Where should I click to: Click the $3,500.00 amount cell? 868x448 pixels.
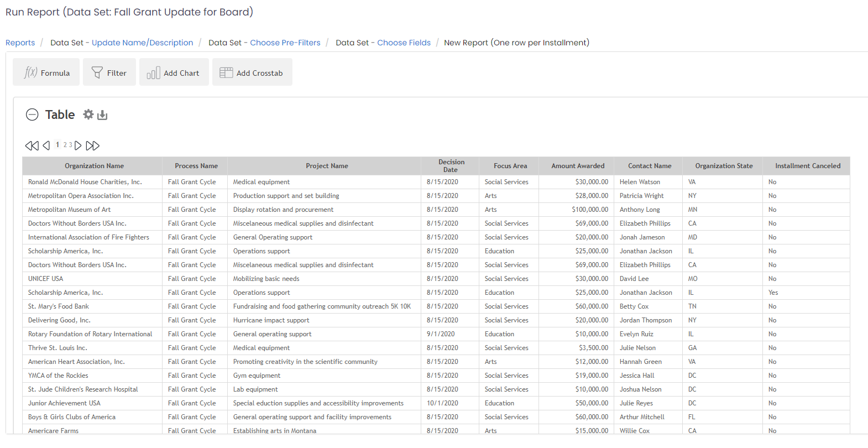(576, 348)
